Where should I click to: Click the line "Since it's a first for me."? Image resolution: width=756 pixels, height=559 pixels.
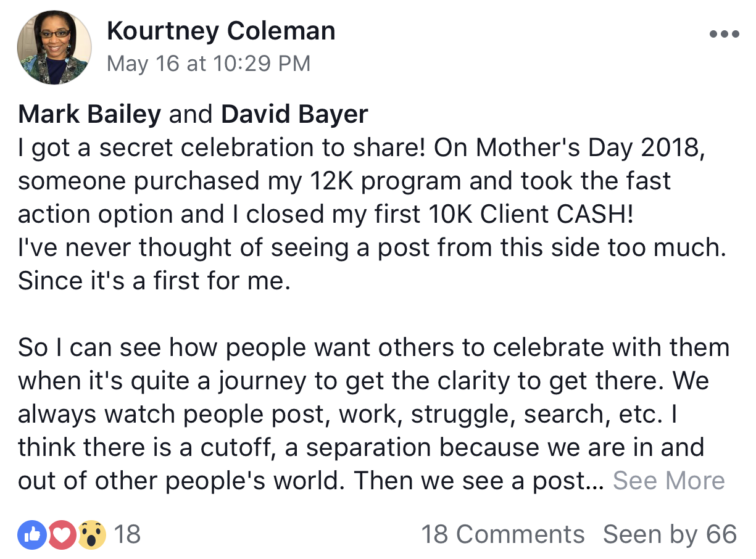154,281
